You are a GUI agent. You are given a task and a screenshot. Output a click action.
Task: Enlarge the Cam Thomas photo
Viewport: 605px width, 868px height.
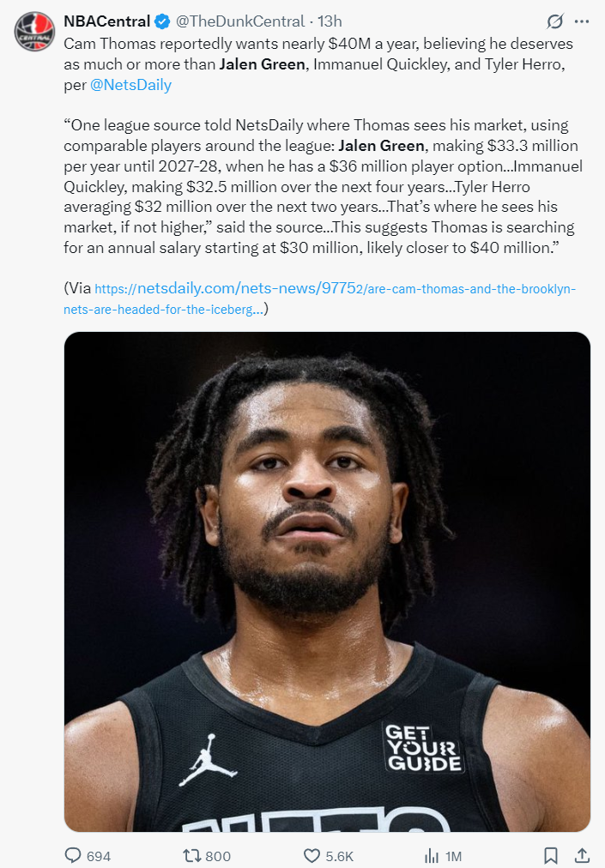327,582
